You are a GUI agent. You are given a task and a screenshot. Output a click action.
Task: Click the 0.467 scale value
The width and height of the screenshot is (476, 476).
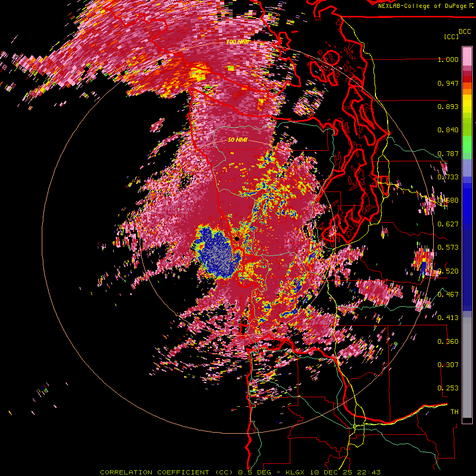click(448, 295)
